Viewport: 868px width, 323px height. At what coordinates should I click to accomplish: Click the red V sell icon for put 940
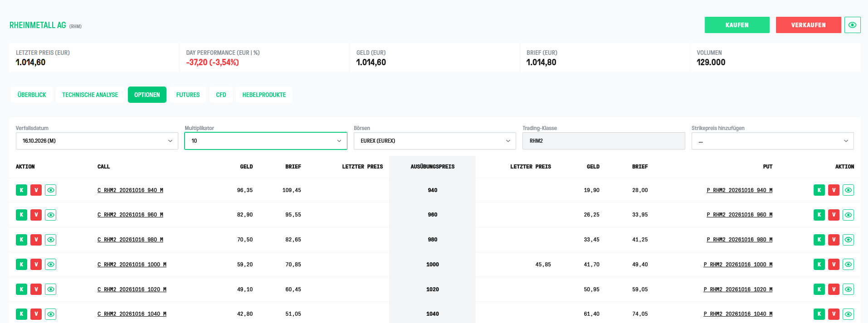(834, 190)
